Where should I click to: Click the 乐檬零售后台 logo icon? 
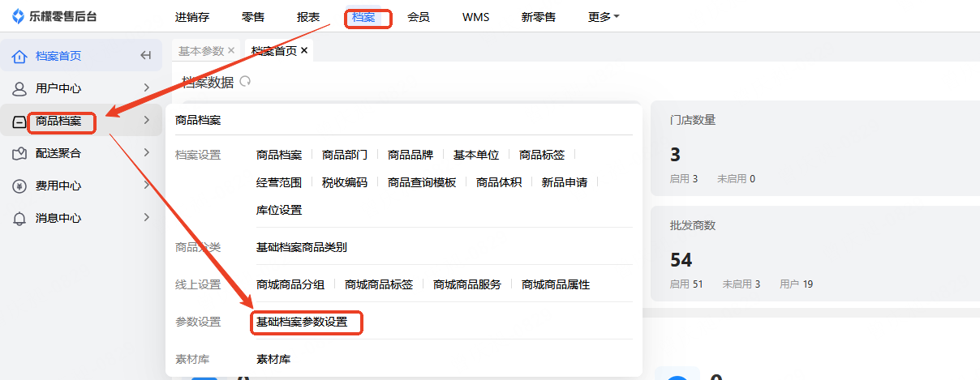tap(18, 17)
